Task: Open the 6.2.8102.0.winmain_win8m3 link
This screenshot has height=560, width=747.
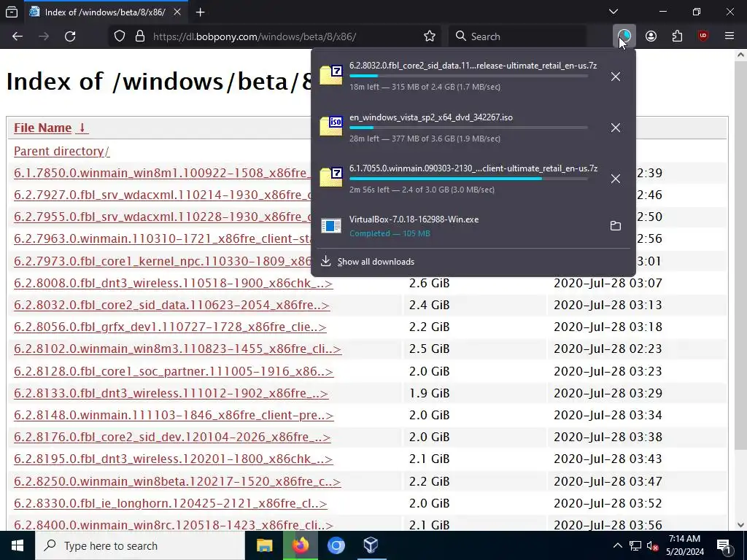Action: (x=178, y=349)
